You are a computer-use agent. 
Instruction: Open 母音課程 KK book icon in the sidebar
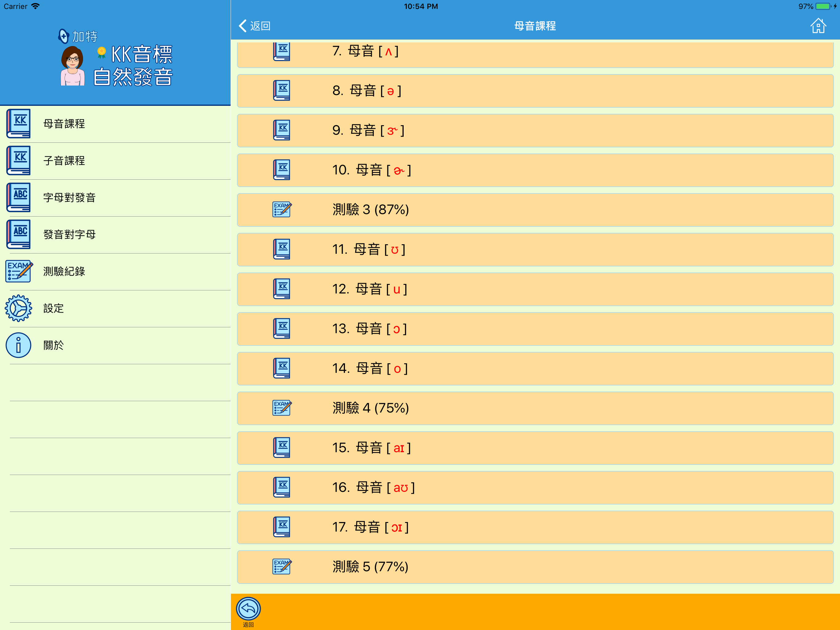(18, 123)
